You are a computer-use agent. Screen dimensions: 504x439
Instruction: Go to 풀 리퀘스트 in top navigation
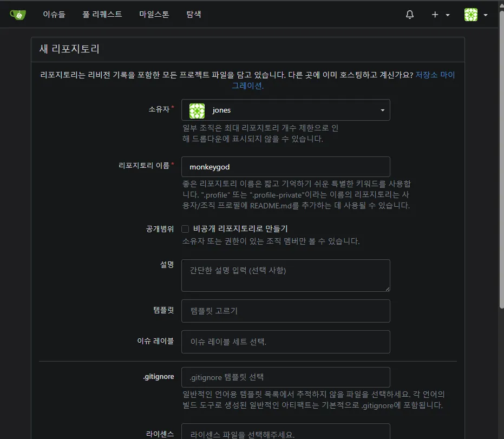click(x=102, y=15)
